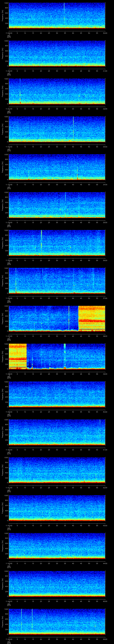The image size is (114, 644).
Task: Click the Frequency (Hz) label of the top panel
Action: pos(3,16)
